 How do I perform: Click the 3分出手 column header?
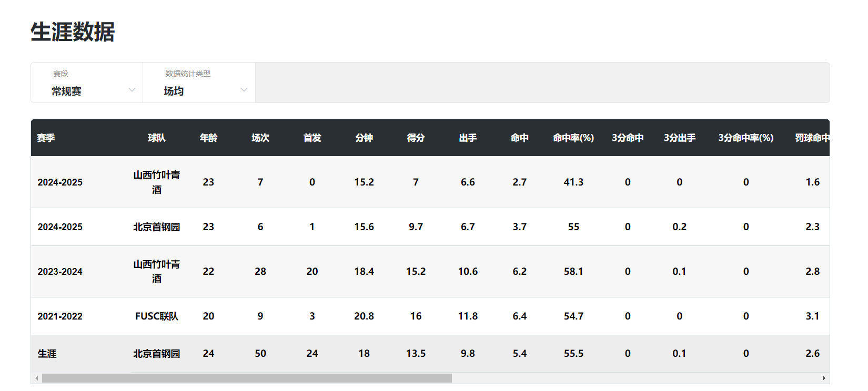tap(679, 138)
